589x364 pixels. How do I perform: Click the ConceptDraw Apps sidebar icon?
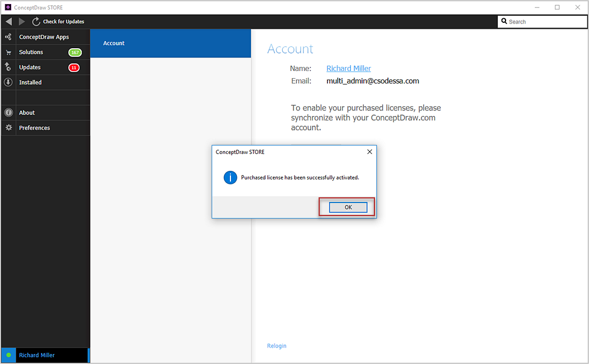(x=8, y=37)
